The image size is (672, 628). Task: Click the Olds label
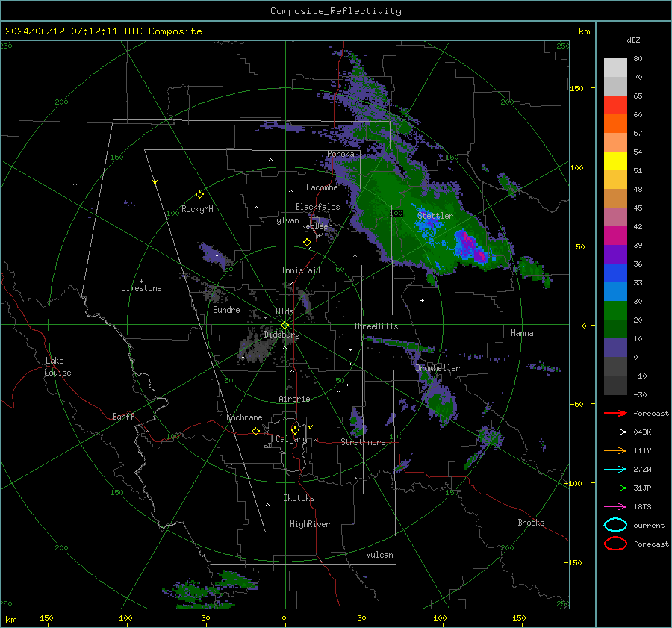click(284, 311)
